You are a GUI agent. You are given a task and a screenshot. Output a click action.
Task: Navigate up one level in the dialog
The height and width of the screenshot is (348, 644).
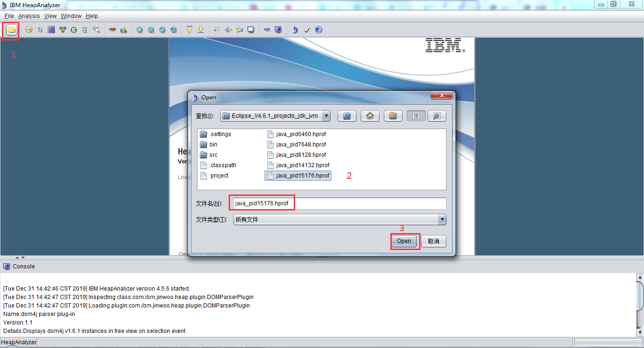coord(347,116)
